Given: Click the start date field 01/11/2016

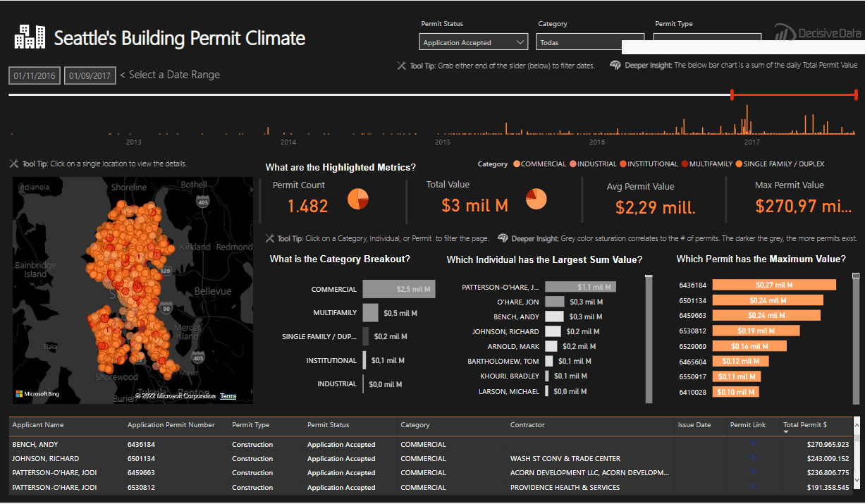Looking at the screenshot, I should [35, 75].
